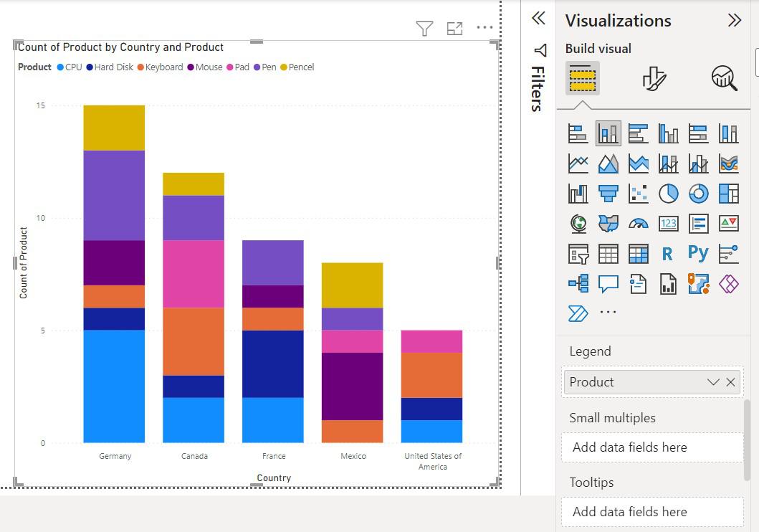Click the Mouse legend entry

[205, 67]
